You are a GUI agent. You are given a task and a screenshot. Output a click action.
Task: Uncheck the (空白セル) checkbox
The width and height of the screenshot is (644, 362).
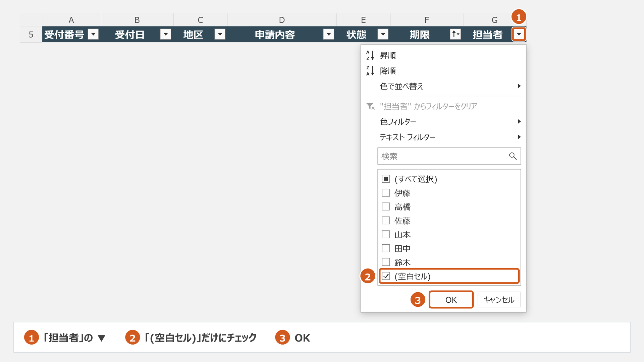386,276
